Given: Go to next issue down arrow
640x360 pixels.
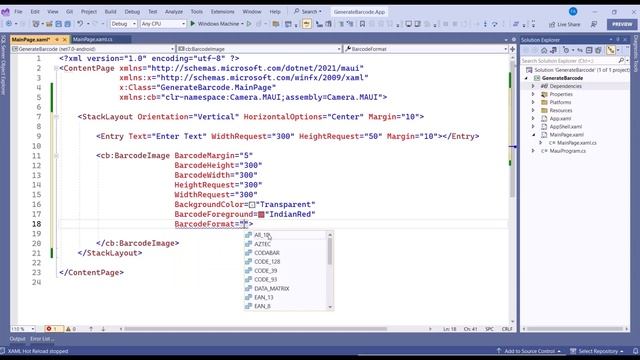Looking at the screenshot, I should [103, 329].
